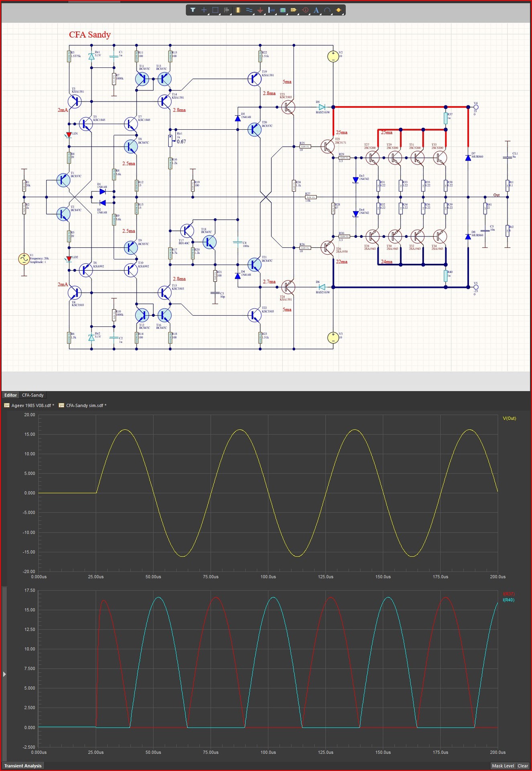
Task: Switch to the Editor tab
Action: pyautogui.click(x=10, y=395)
